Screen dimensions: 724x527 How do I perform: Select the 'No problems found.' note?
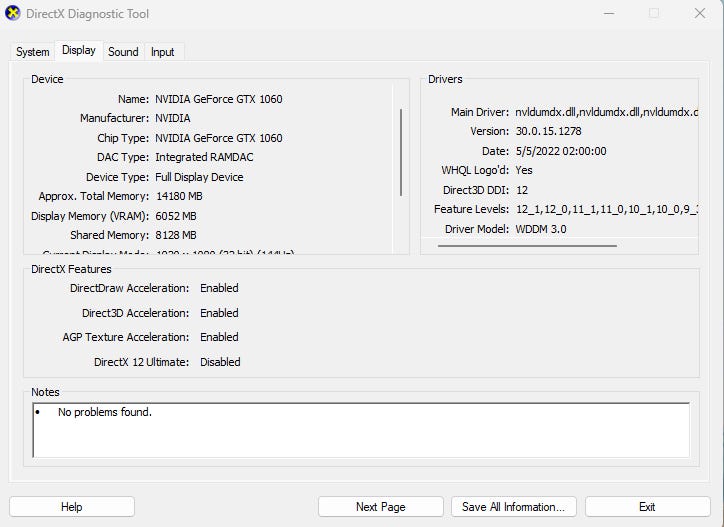point(105,412)
